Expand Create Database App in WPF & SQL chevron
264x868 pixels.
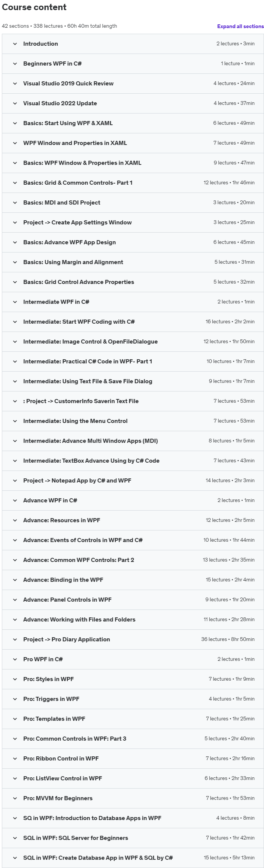[15, 858]
